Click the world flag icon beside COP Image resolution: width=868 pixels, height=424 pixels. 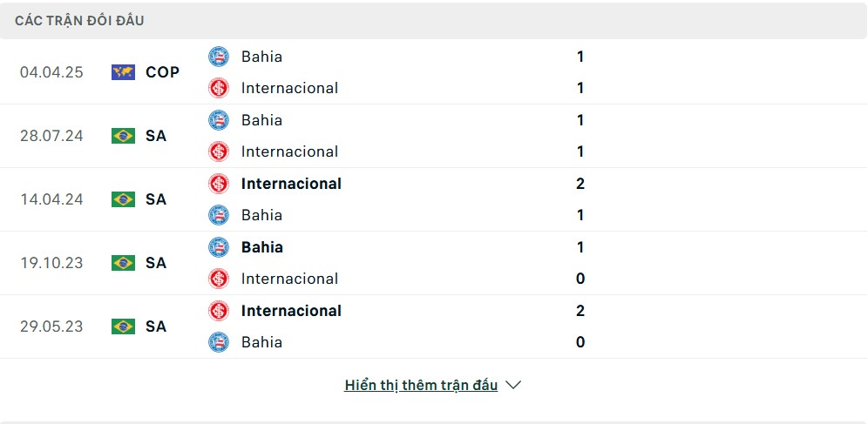[123, 72]
